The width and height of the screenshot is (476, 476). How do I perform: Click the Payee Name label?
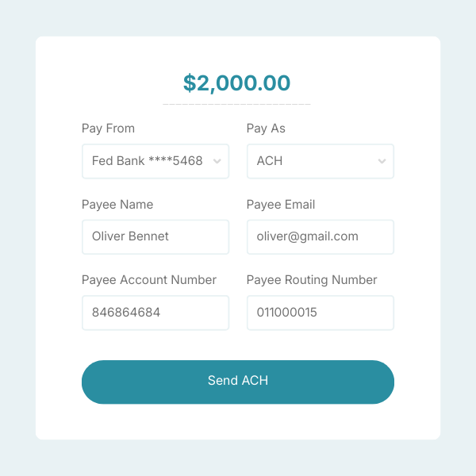point(117,205)
